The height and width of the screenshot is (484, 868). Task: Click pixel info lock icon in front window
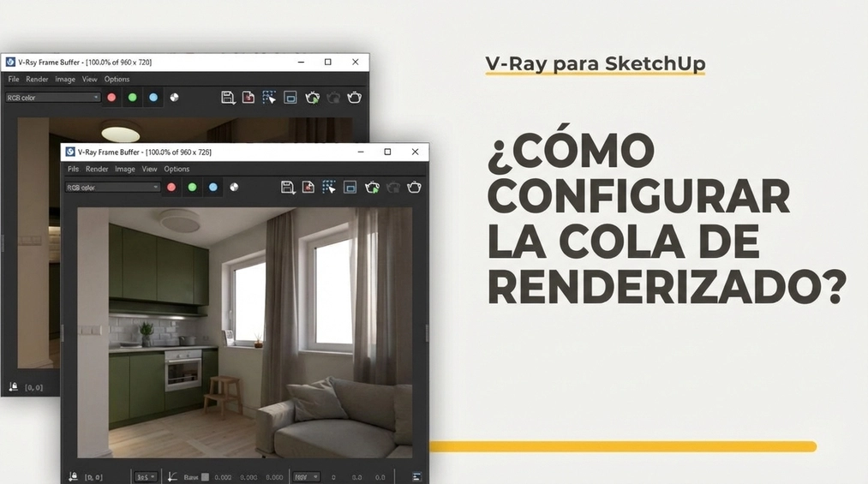point(73,476)
